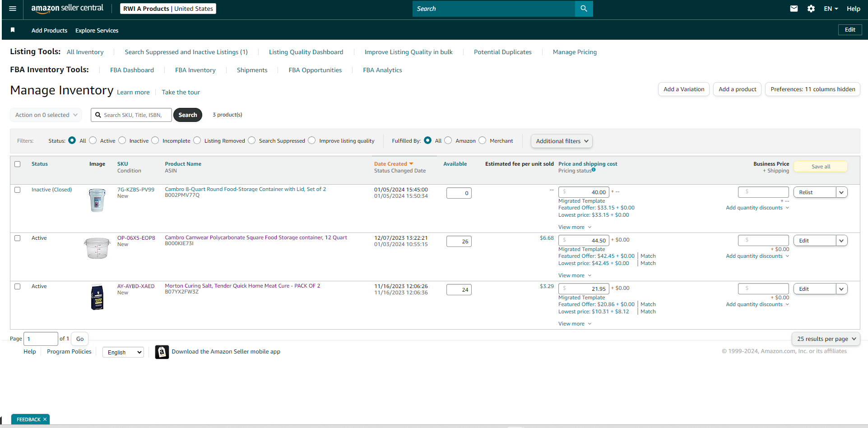This screenshot has width=868, height=428.
Task: Select the Incomplete status filter radio
Action: [155, 140]
